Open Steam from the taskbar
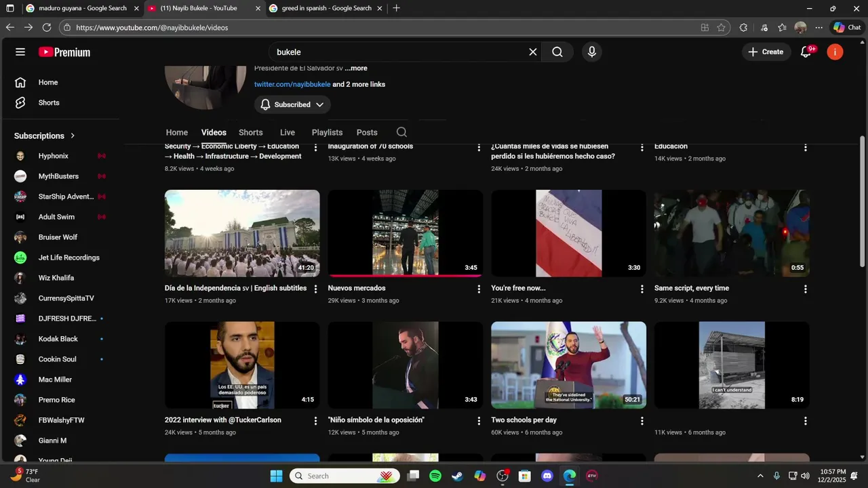Image resolution: width=868 pixels, height=488 pixels. coord(458,476)
